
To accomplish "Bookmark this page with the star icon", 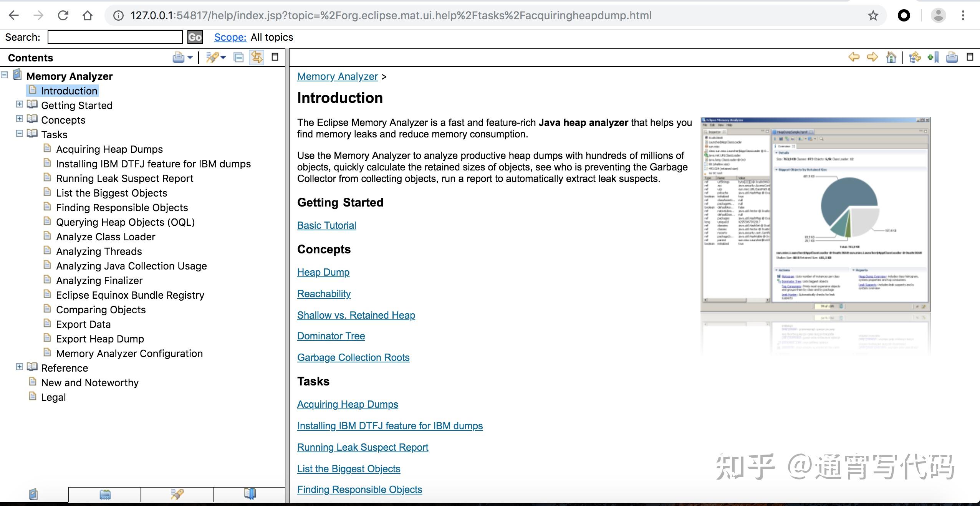I will click(x=873, y=15).
